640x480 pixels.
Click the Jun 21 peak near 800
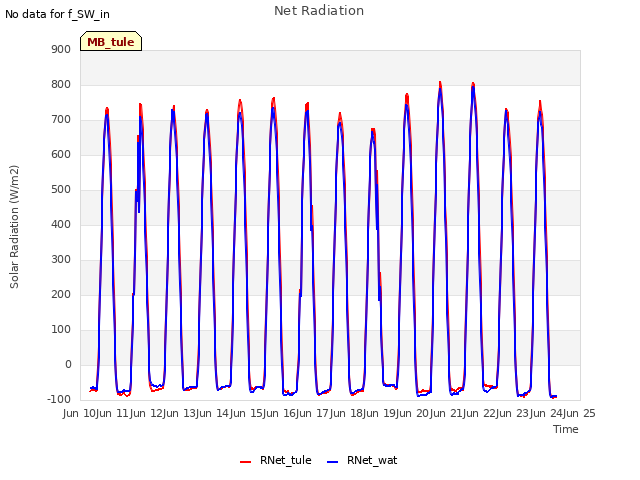[x=473, y=85]
